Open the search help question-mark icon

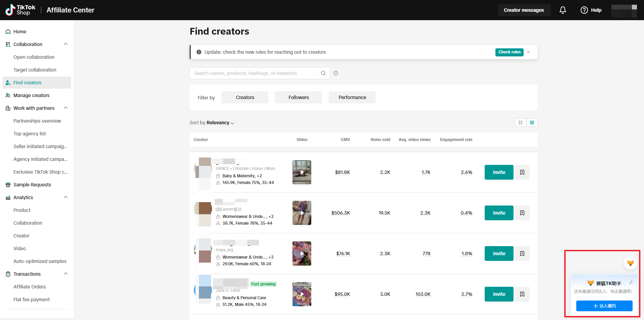click(336, 73)
